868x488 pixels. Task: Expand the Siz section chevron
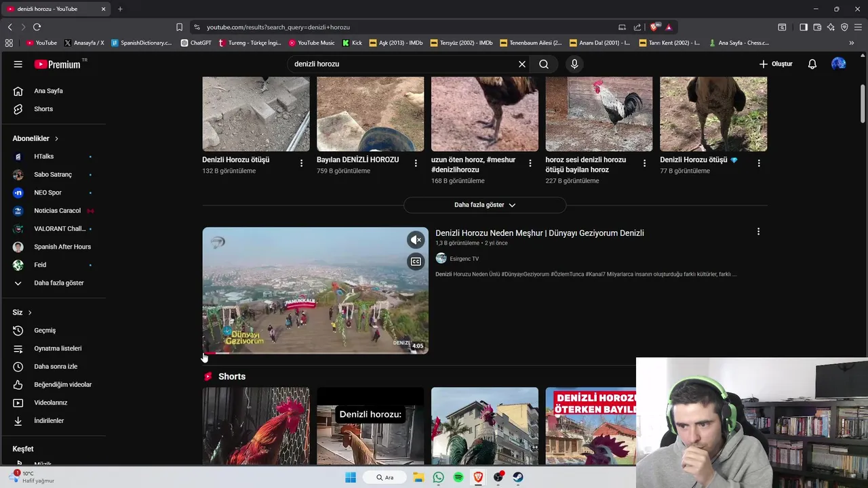coord(30,312)
